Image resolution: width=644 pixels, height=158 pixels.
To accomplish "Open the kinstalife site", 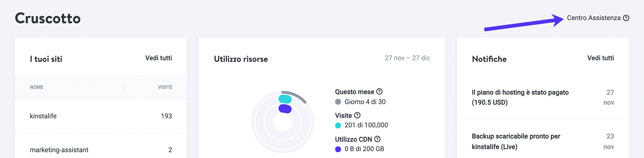I will click(43, 116).
